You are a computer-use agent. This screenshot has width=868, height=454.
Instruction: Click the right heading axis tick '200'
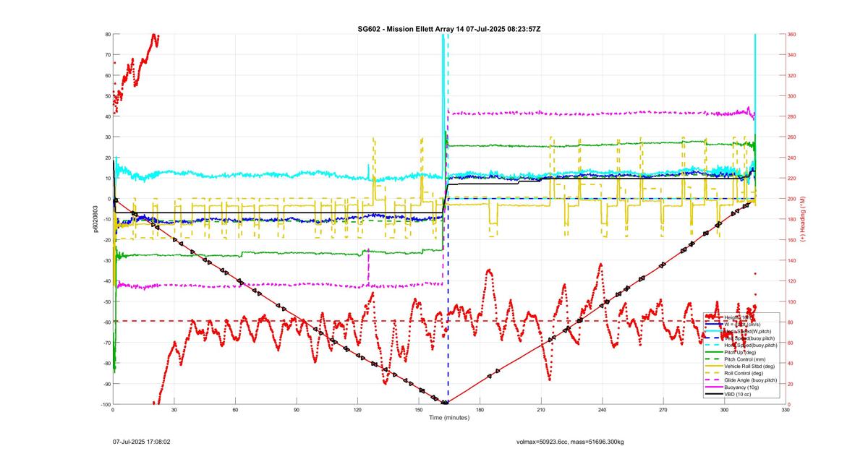tap(791, 199)
